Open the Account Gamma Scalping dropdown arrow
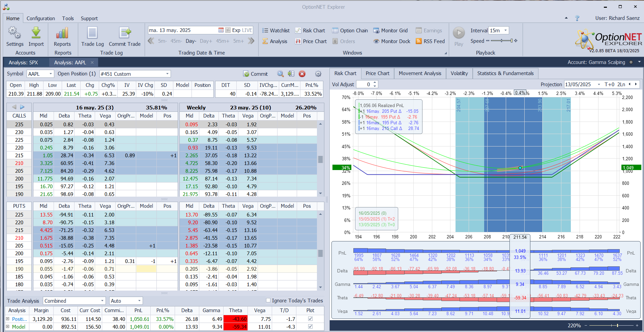 pos(639,62)
